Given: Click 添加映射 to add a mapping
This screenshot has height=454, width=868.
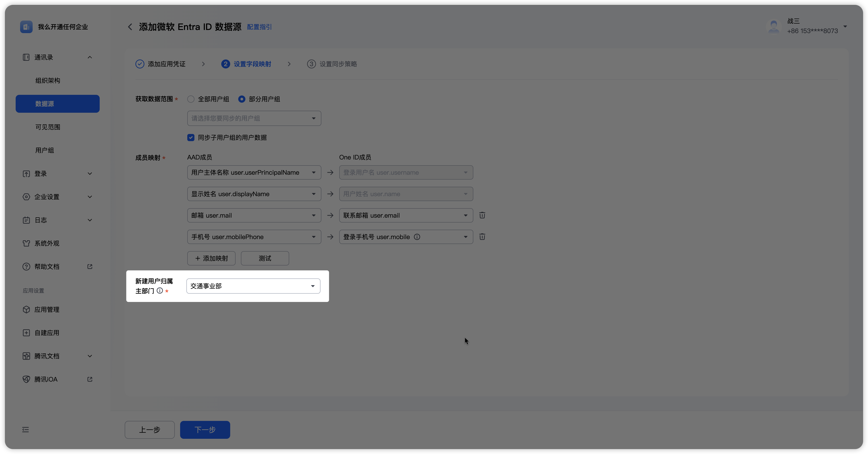Looking at the screenshot, I should tap(211, 258).
